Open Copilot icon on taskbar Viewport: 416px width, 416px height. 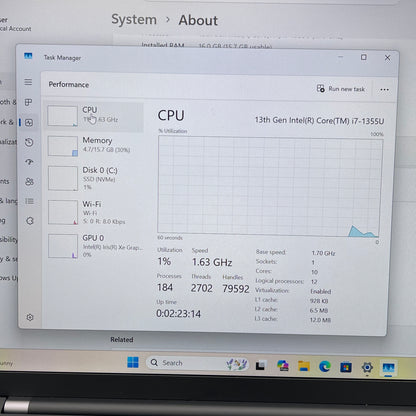pos(283,366)
